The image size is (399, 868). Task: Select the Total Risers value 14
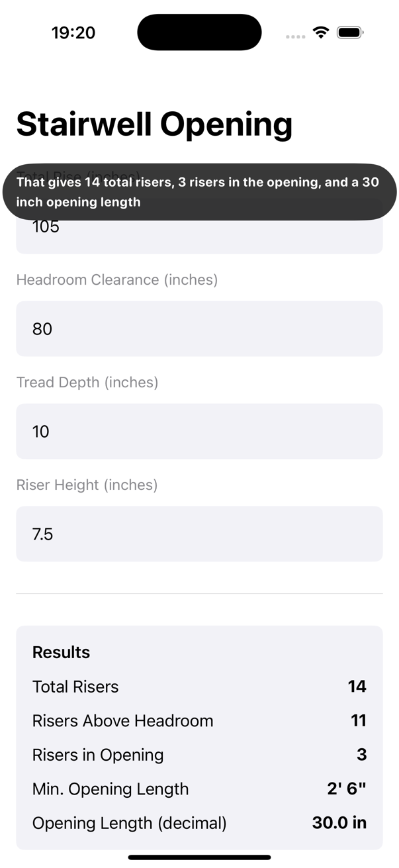pyautogui.click(x=357, y=687)
